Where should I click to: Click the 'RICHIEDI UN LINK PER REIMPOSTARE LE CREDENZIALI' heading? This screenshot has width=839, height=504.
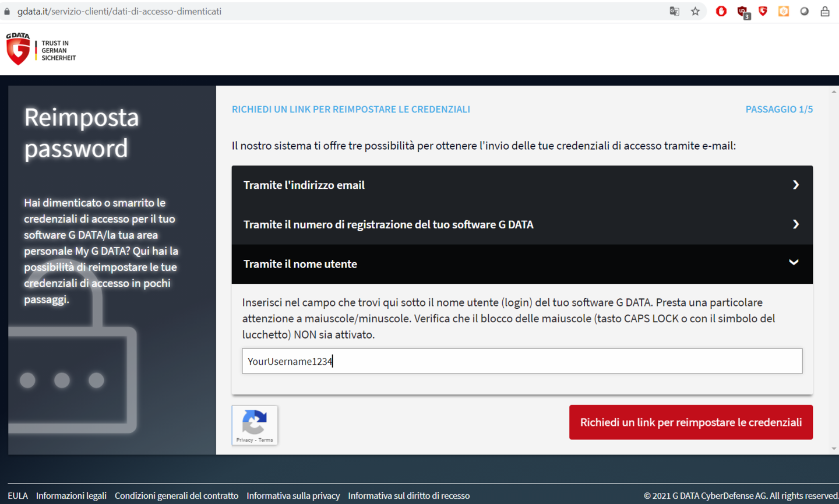pyautogui.click(x=351, y=110)
